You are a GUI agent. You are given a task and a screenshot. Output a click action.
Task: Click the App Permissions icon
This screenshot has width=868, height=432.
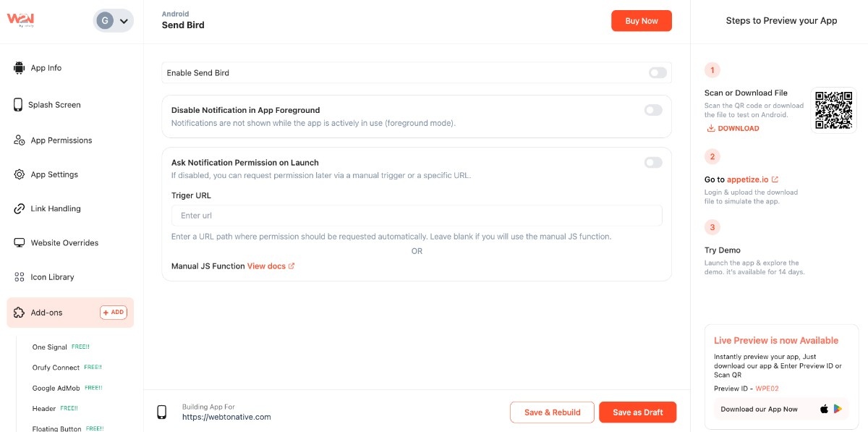pos(20,140)
